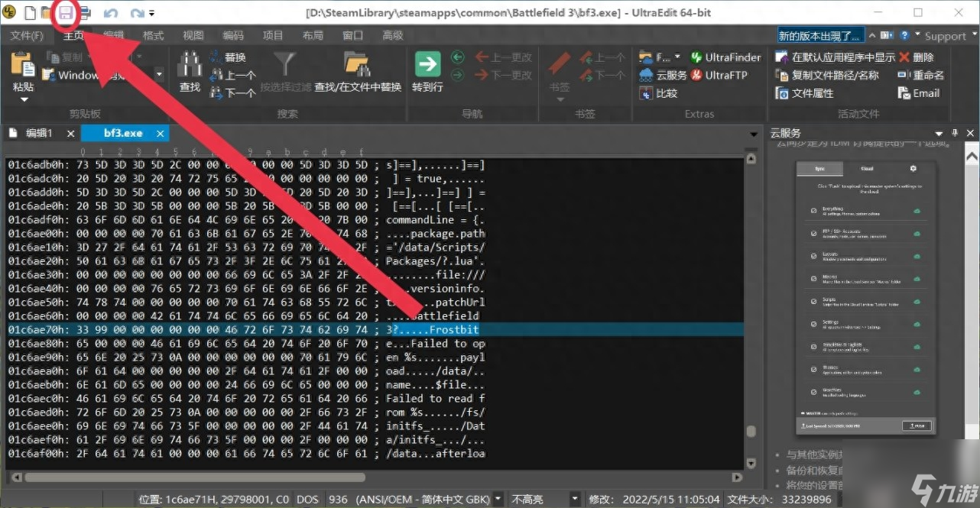The height and width of the screenshot is (508, 980).
Task: Click 在默认应用程序中显示 (Show in default app)
Action: click(x=835, y=57)
